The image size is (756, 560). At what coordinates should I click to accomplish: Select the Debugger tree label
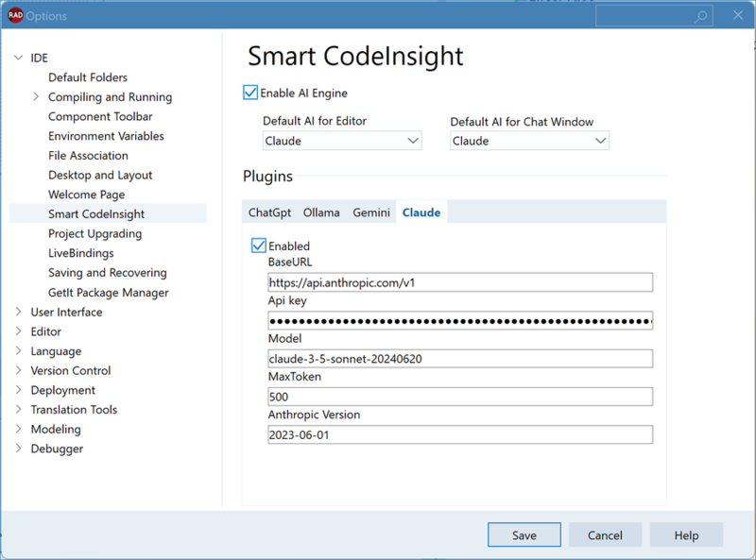[57, 449]
